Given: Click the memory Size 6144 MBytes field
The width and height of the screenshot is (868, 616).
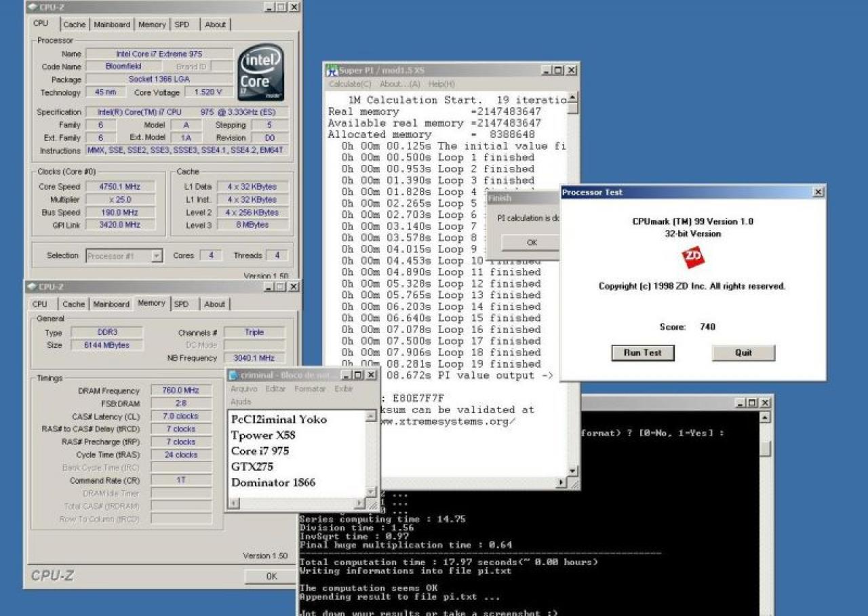Looking at the screenshot, I should tap(107, 345).
